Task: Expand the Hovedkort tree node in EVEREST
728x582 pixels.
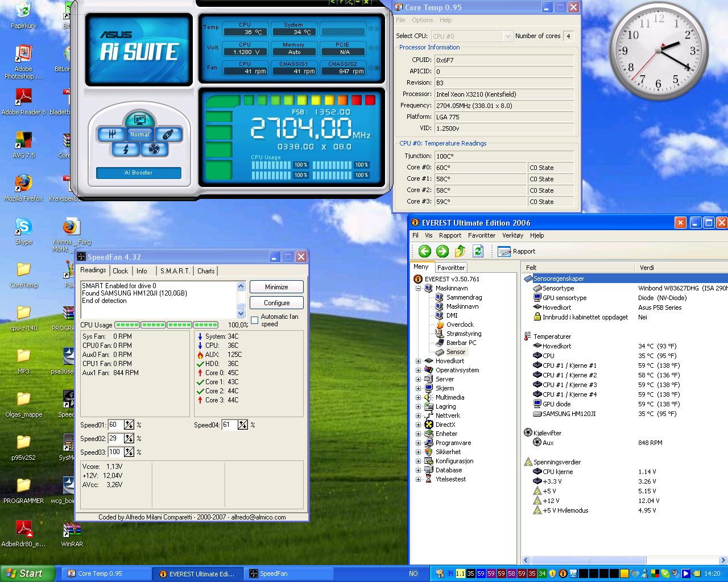Action: [418, 361]
